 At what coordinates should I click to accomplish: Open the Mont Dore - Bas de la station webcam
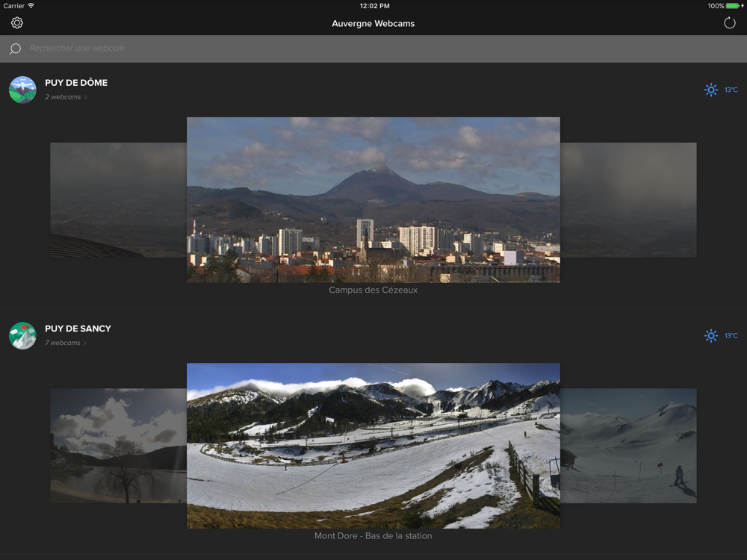click(x=373, y=445)
